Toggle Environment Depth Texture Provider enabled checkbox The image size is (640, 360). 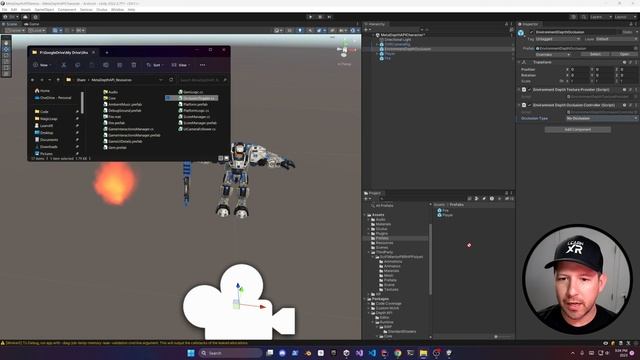pyautogui.click(x=529, y=90)
